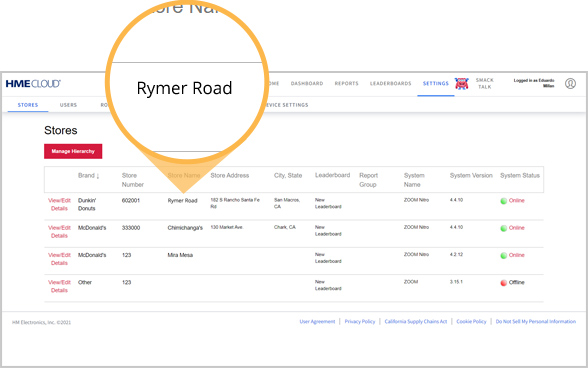Image resolution: width=588 pixels, height=368 pixels.
Task: Click store number 602001
Action: (130, 201)
